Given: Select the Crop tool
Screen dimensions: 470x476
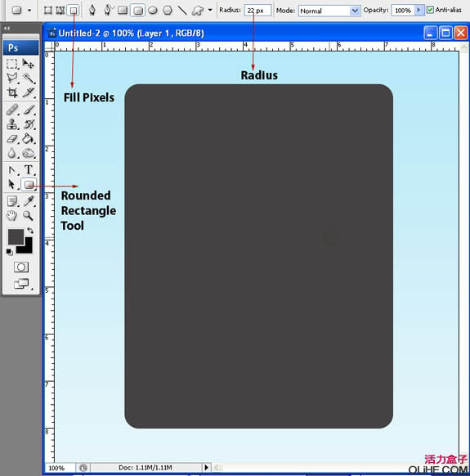Looking at the screenshot, I should pyautogui.click(x=11, y=92).
